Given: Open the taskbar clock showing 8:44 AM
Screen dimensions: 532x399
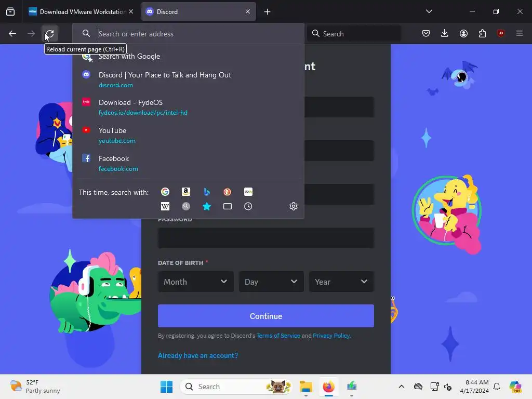Looking at the screenshot, I should coord(474,387).
